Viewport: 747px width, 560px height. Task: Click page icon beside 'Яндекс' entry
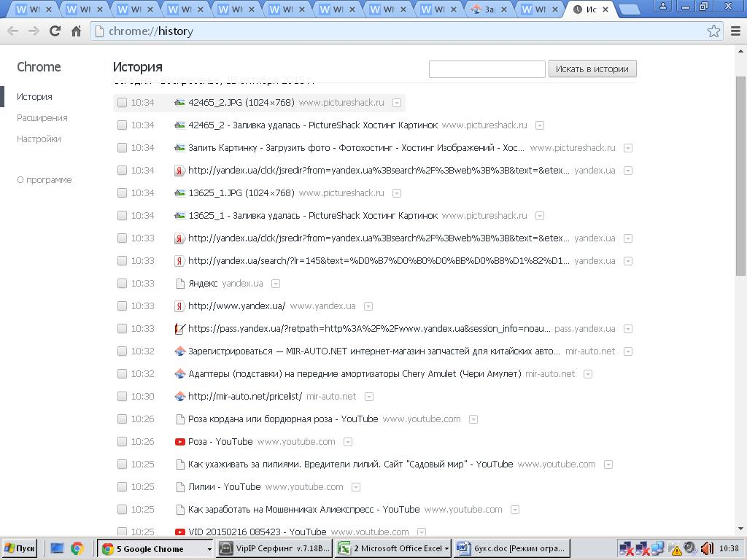click(180, 284)
